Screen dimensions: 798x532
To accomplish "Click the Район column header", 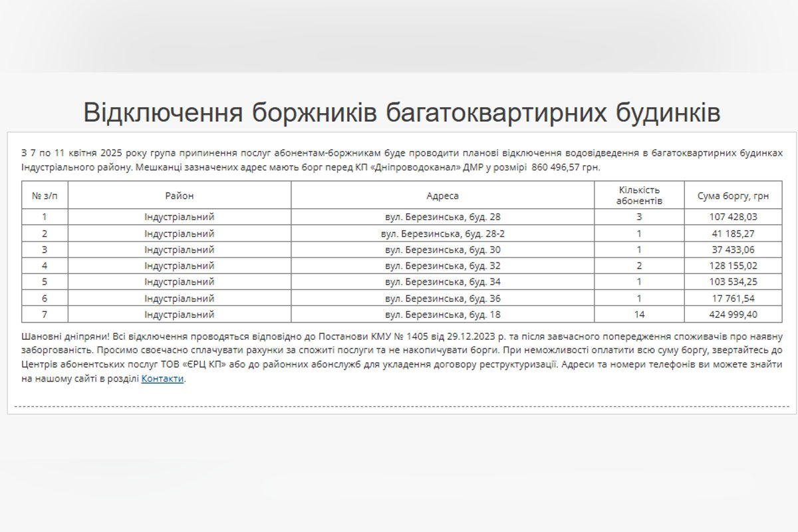I will tap(181, 194).
